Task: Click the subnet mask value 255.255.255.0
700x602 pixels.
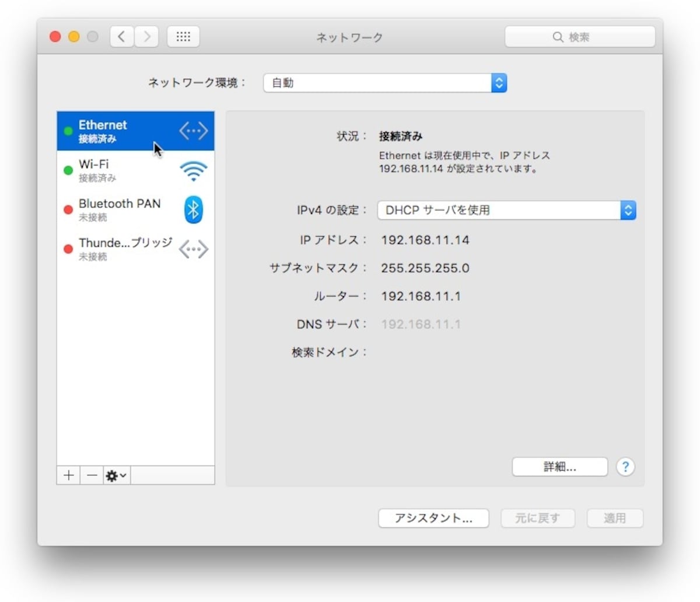Action: [425, 268]
